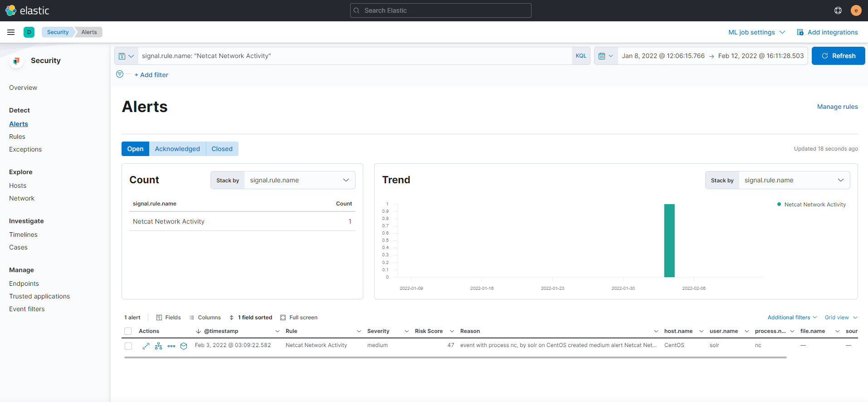
Task: Expand Trend panel Stack by dropdown
Action: [x=794, y=181]
